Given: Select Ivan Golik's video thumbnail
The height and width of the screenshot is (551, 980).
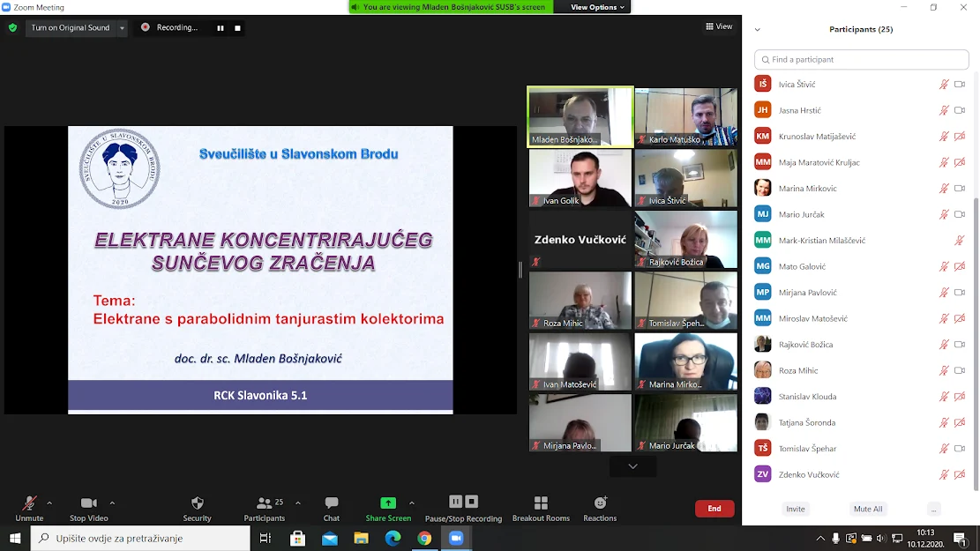Looking at the screenshot, I should click(580, 178).
